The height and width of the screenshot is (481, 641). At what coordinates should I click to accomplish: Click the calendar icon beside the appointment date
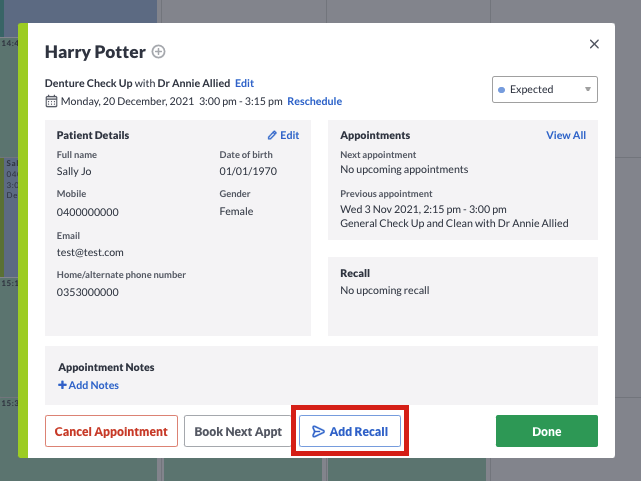[51, 101]
